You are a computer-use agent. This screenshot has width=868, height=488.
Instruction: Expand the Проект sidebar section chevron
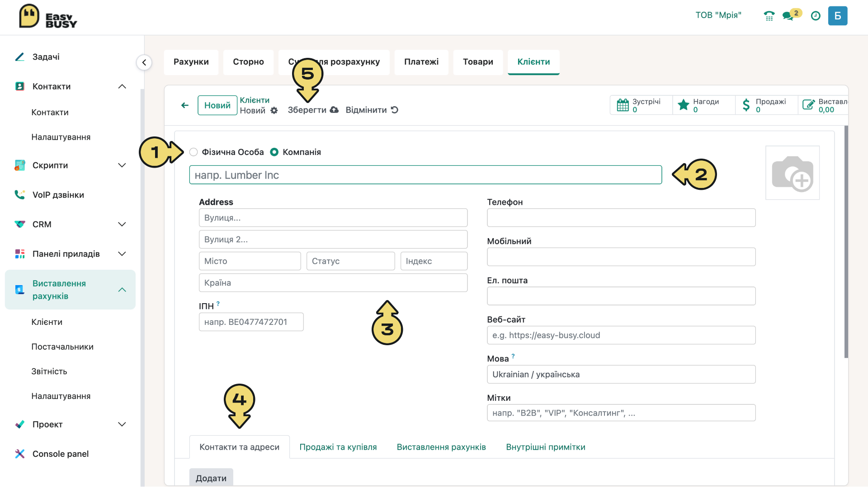122,424
